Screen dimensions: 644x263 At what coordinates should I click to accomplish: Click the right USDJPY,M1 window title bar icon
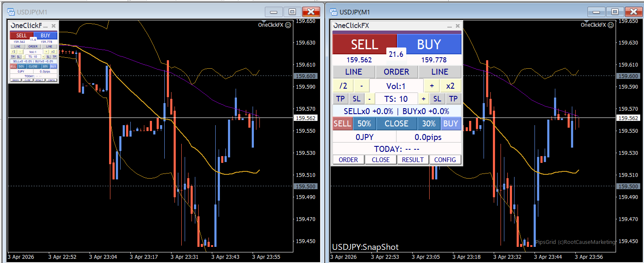click(x=334, y=12)
